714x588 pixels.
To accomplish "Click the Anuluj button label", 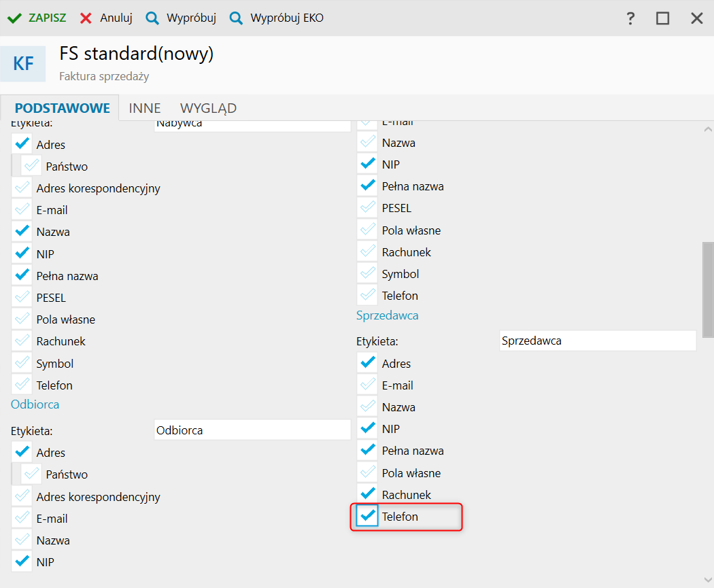I will [116, 18].
